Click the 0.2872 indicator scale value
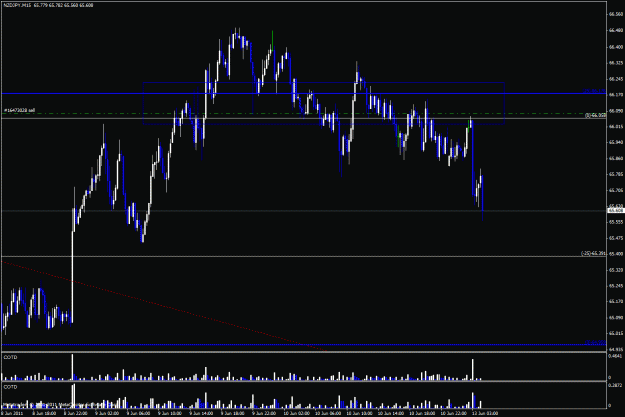Viewport: 625px width, 417px height. pos(615,386)
